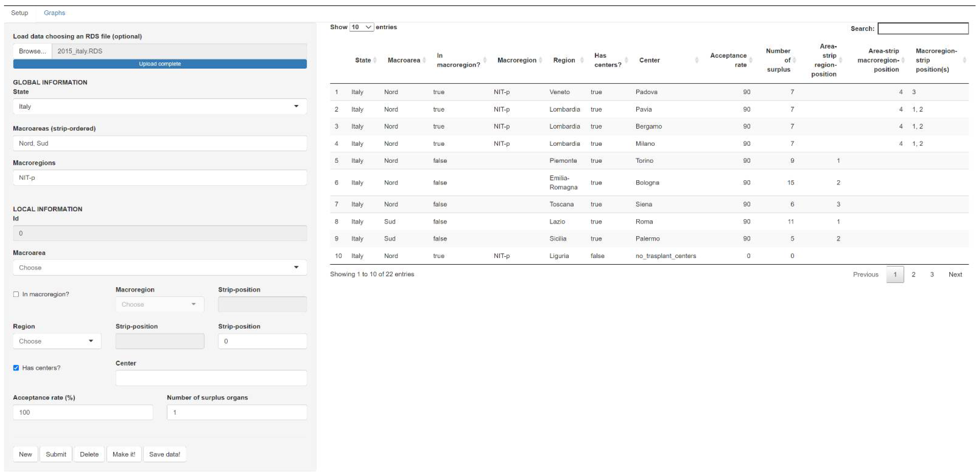Image resolution: width=980 pixels, height=476 pixels.
Task: Switch to the Graphs tab
Action: point(54,13)
